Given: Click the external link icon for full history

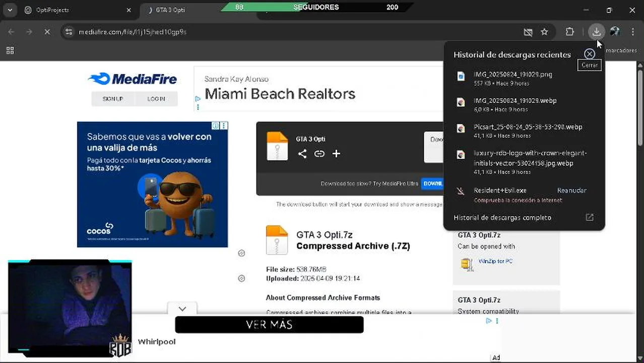Looking at the screenshot, I should tap(590, 217).
